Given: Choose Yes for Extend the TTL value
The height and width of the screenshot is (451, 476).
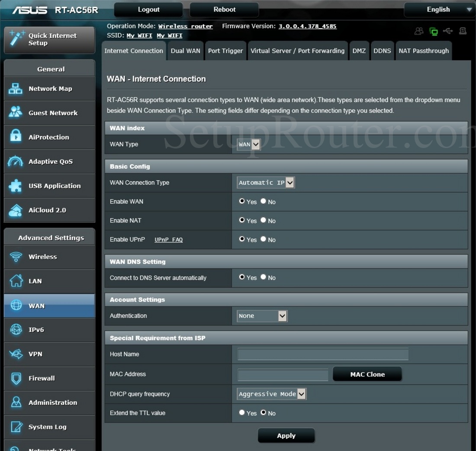Looking at the screenshot, I should tap(242, 412).
